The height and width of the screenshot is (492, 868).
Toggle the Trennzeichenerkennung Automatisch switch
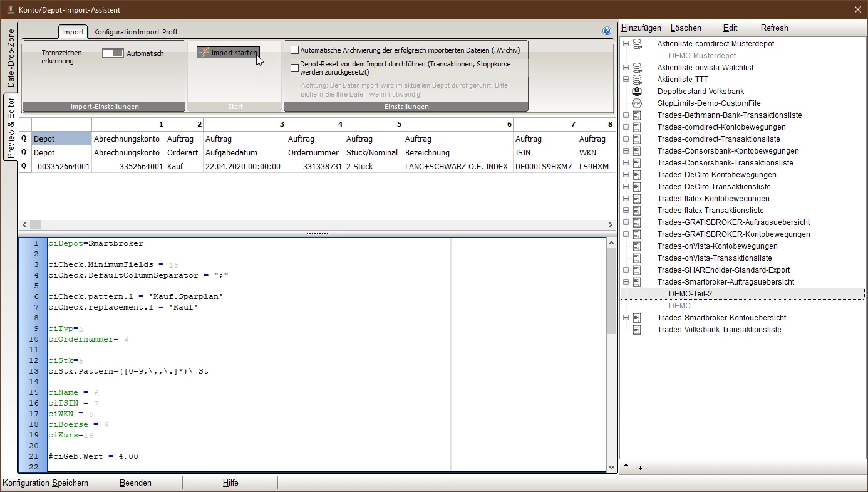point(113,53)
